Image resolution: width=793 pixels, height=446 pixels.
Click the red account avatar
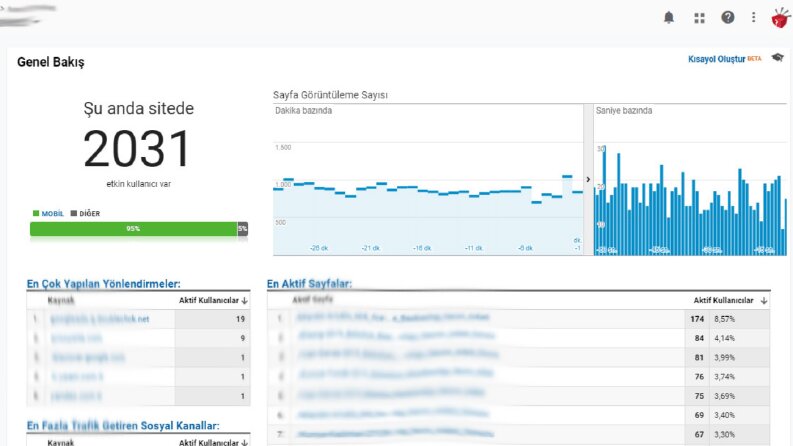tap(780, 18)
